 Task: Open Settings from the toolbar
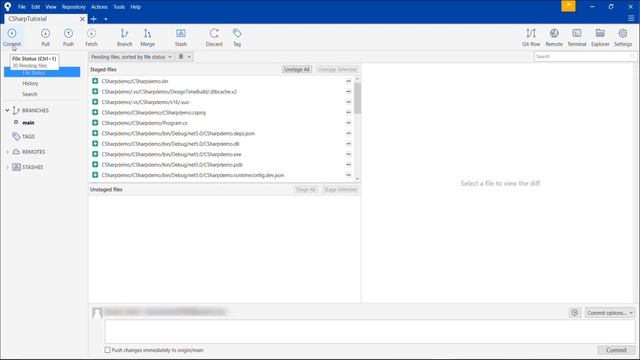point(623,37)
